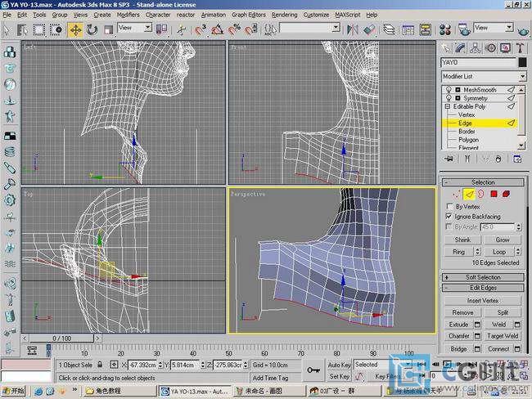This screenshot has width=532, height=399.
Task: Select Element sub-object red cube icon
Action: (506, 195)
